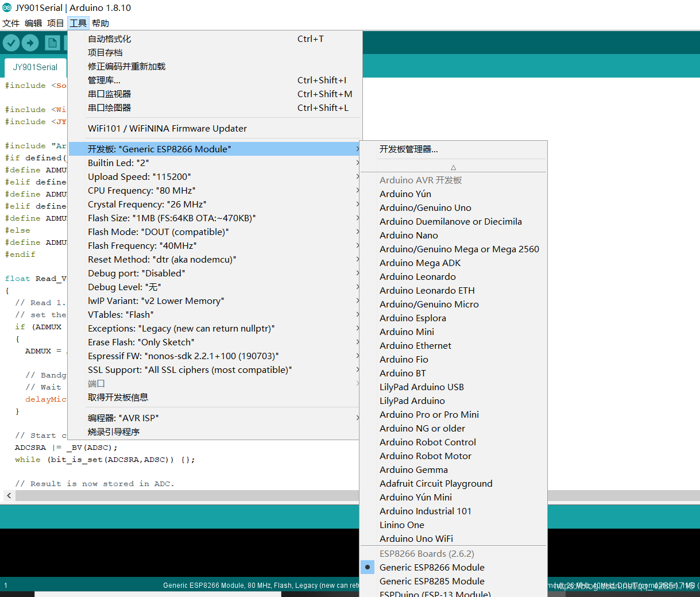
Task: Open 开发板管理器... boards manager
Action: click(x=453, y=149)
